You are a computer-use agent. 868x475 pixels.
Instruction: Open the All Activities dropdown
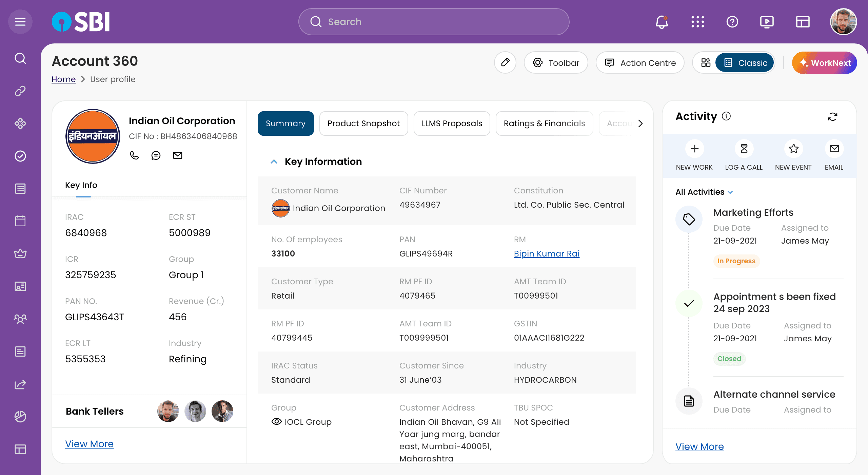tap(704, 192)
